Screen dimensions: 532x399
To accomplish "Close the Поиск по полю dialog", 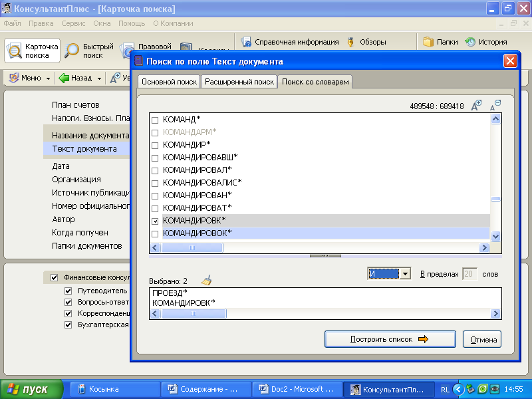I will (510, 61).
